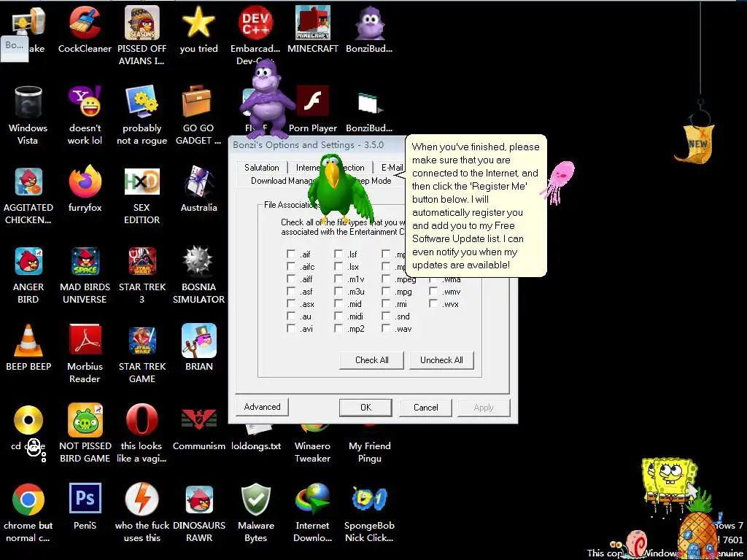Screen dimensions: 747x560
Task: Open the Advanced settings button
Action: (262, 407)
